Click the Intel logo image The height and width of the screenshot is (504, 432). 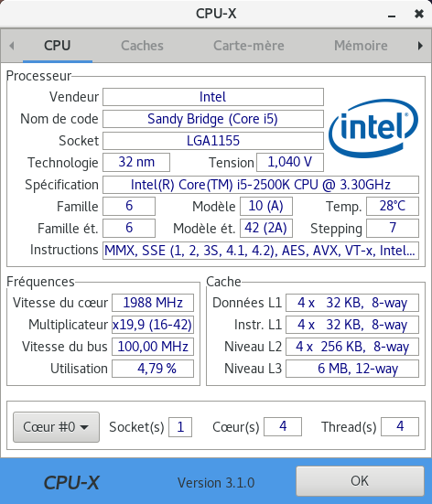click(373, 128)
